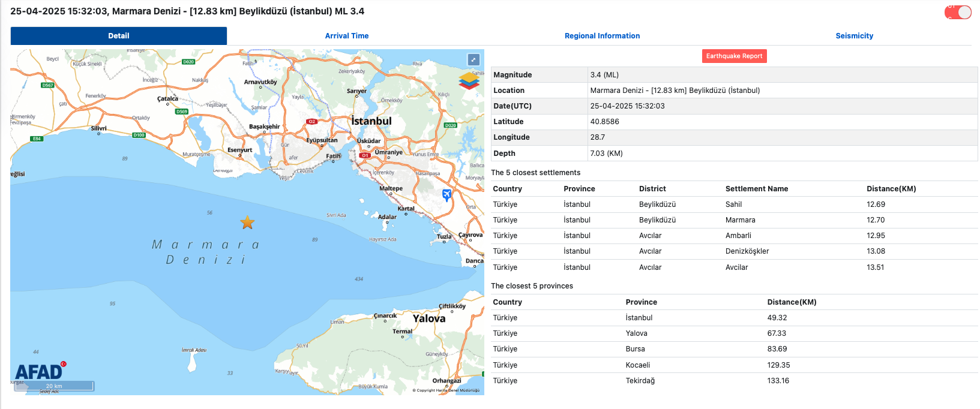Screen dimensions: 980x409
Task: Click the İstanbul city label on map
Action: tap(371, 121)
